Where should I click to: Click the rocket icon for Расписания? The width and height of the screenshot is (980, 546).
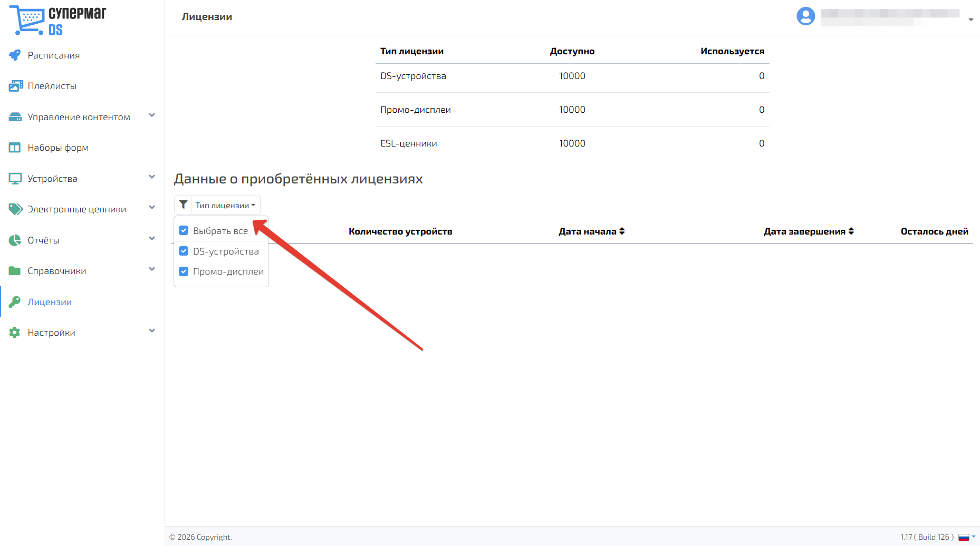click(15, 55)
